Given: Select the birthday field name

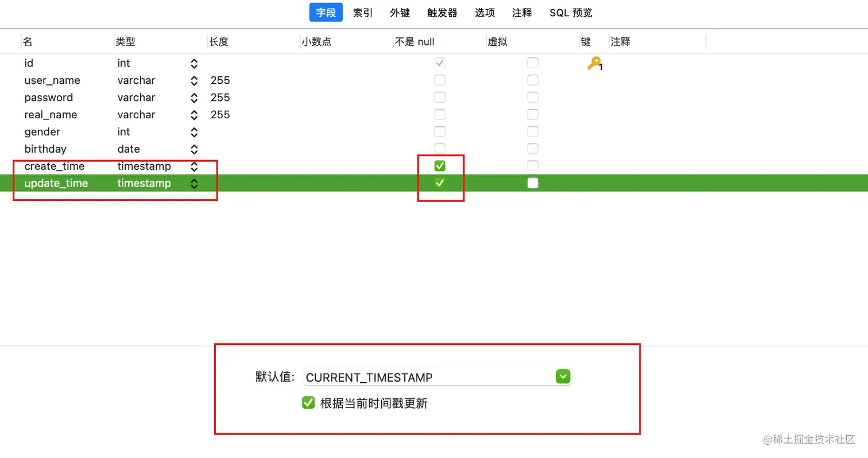Looking at the screenshot, I should click(45, 149).
